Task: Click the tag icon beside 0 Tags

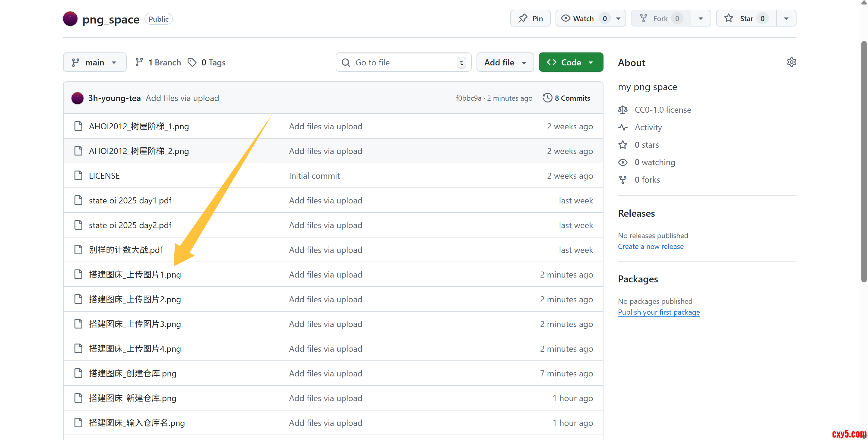Action: click(x=192, y=62)
